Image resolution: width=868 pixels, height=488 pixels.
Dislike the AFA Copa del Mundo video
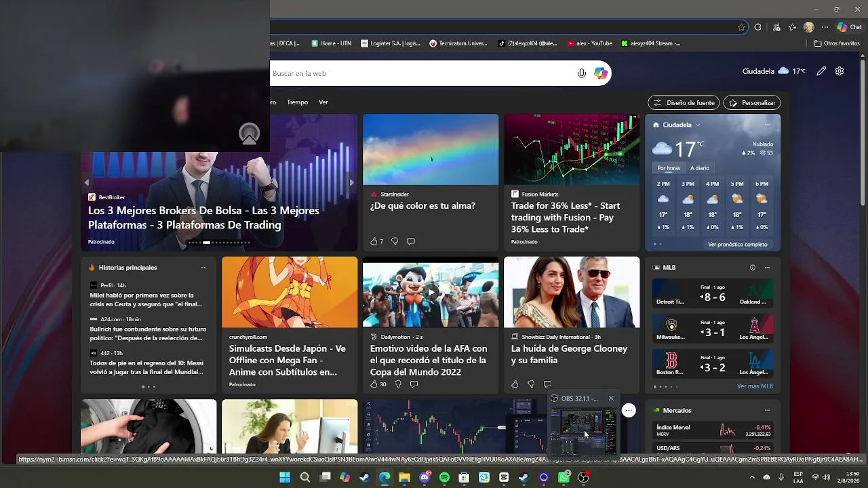(x=398, y=384)
